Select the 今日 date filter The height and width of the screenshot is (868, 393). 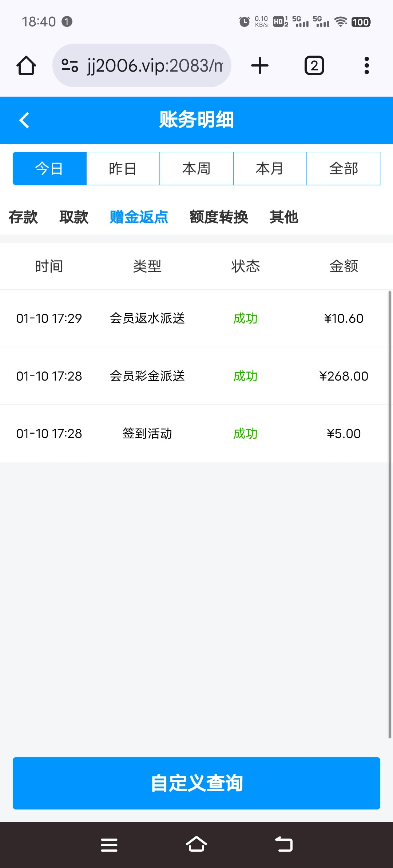tap(49, 169)
